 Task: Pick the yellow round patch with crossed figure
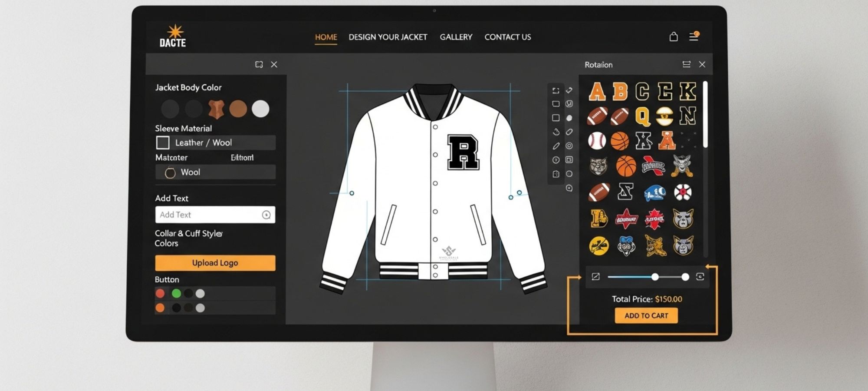[599, 245]
